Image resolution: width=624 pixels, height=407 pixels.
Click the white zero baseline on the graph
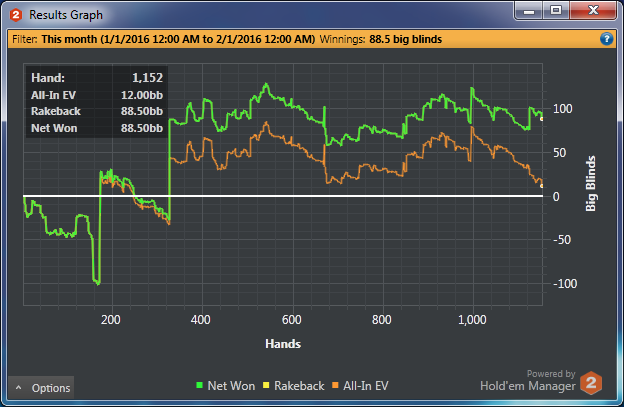(283, 196)
